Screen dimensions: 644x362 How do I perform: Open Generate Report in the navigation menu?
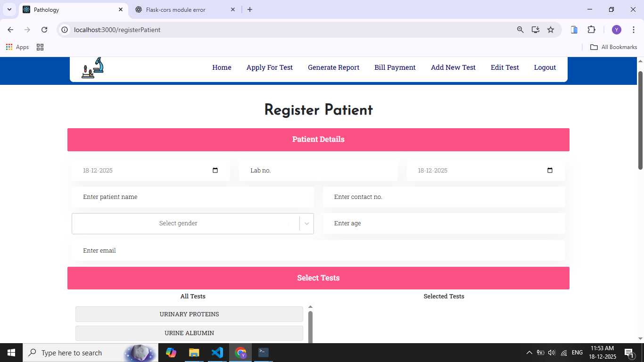click(x=333, y=67)
